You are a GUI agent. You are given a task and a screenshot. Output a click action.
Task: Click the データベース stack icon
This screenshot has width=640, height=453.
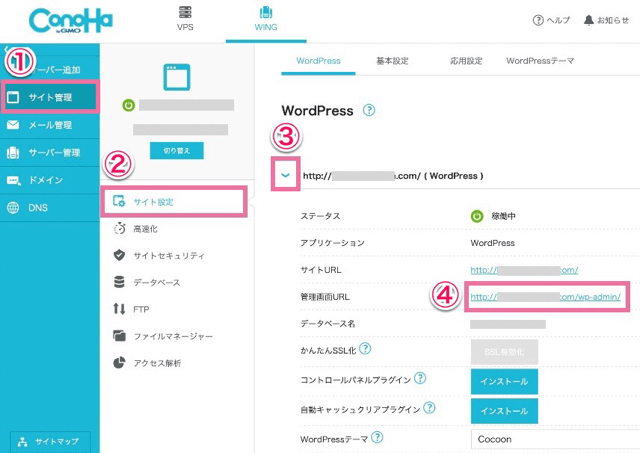pyautogui.click(x=119, y=282)
